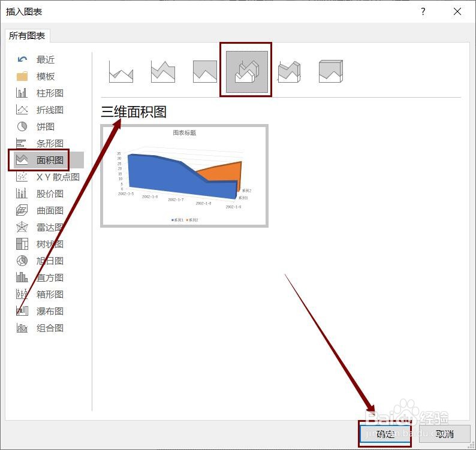Open the Templates (模板) folder icon
476x450 pixels.
22,76
